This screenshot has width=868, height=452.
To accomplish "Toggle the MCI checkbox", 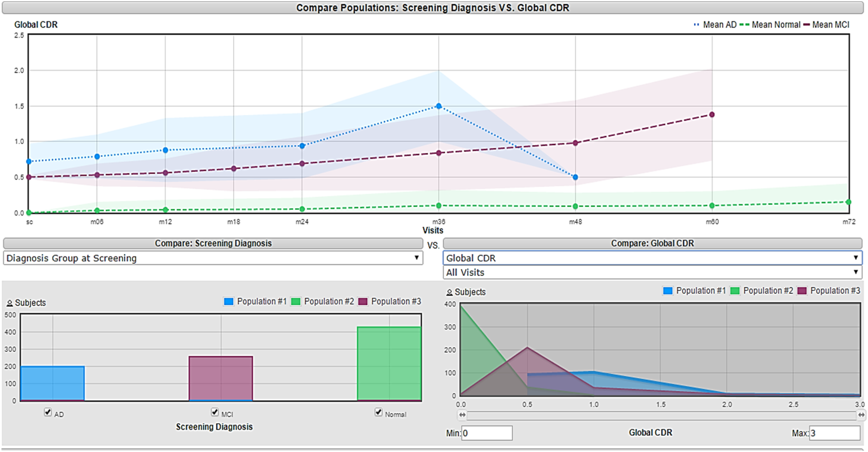I will coord(215,412).
